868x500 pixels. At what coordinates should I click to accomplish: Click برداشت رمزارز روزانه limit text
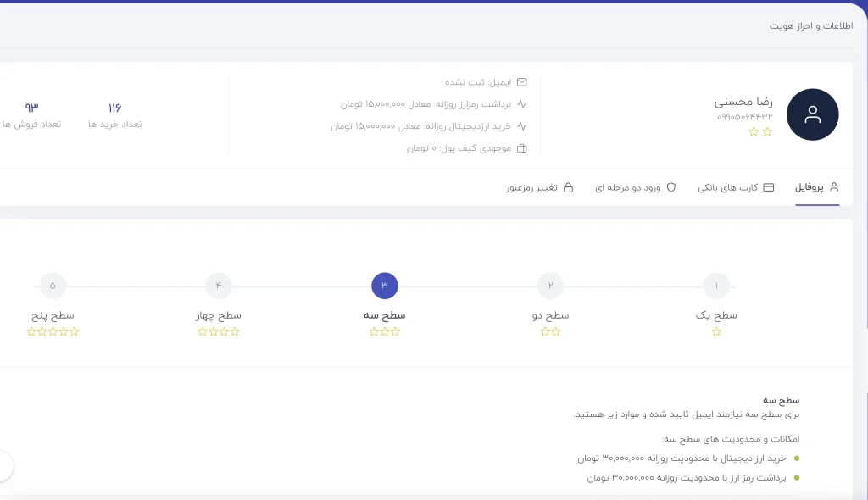pyautogui.click(x=426, y=104)
